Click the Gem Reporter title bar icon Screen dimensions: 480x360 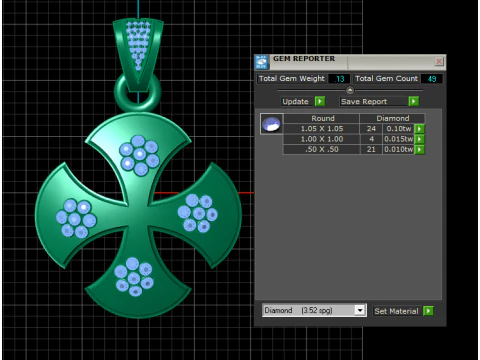[x=262, y=62]
